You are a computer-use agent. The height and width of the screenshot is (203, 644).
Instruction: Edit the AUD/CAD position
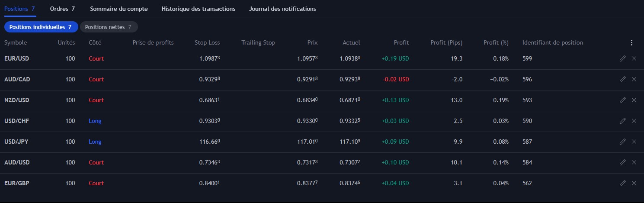pos(622,79)
